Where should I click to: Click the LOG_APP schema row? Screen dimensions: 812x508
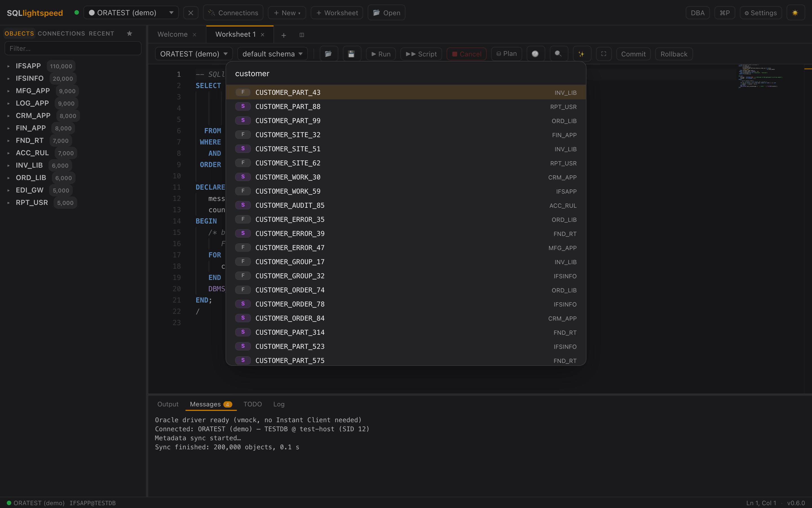(x=73, y=104)
